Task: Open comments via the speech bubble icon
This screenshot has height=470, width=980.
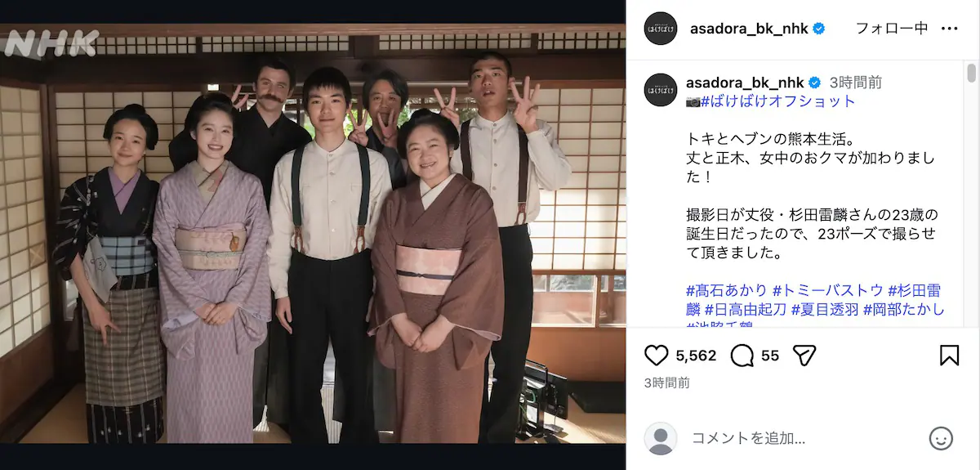Action: tap(742, 355)
